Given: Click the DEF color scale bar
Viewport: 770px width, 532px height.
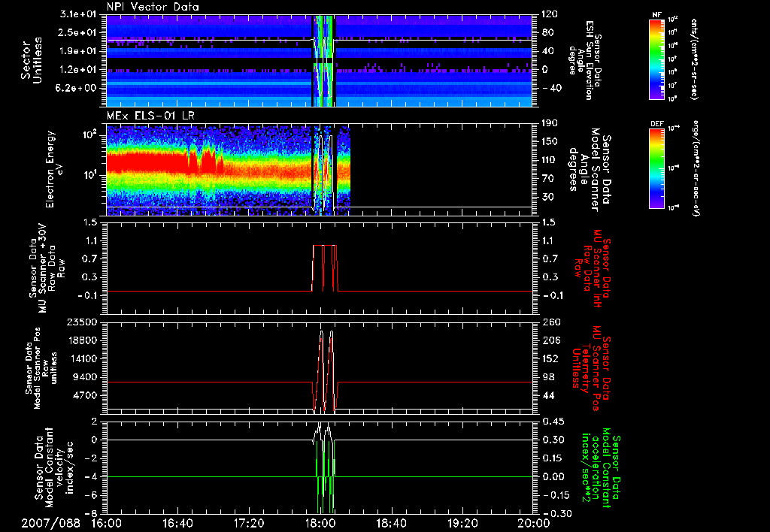Looking at the screenshot, I should point(657,168).
